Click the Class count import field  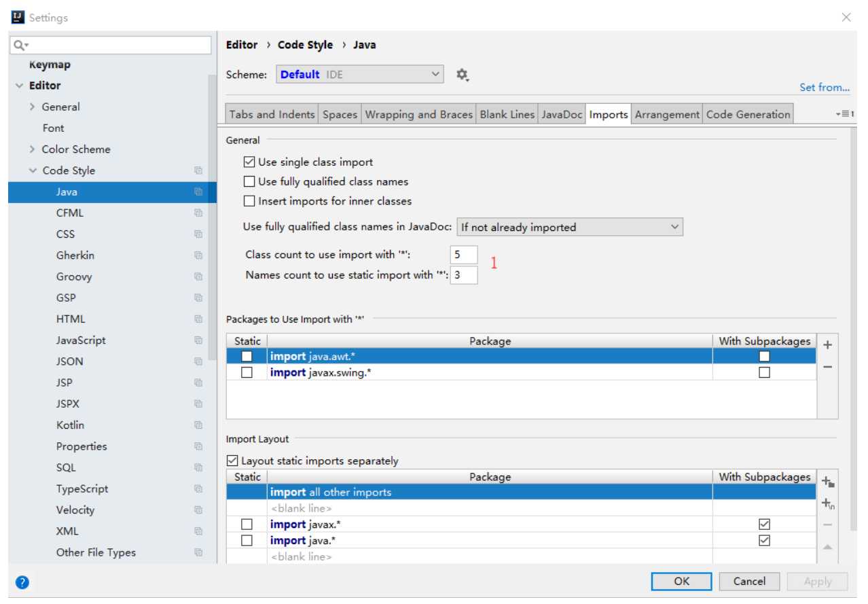pos(464,255)
